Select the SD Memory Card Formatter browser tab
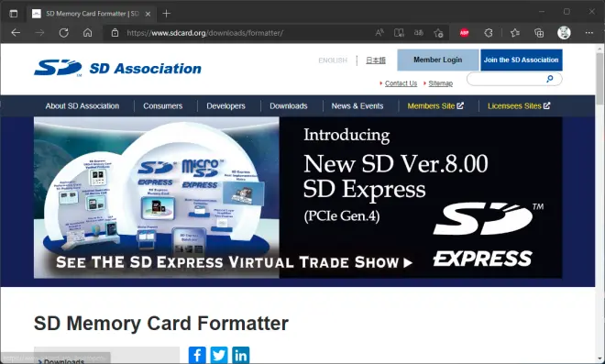 point(91,14)
